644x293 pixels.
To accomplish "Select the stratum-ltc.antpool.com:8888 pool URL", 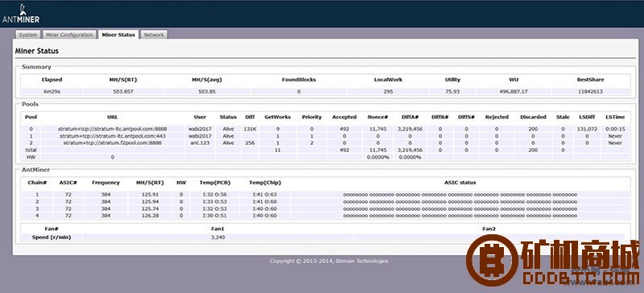I will 113,129.
